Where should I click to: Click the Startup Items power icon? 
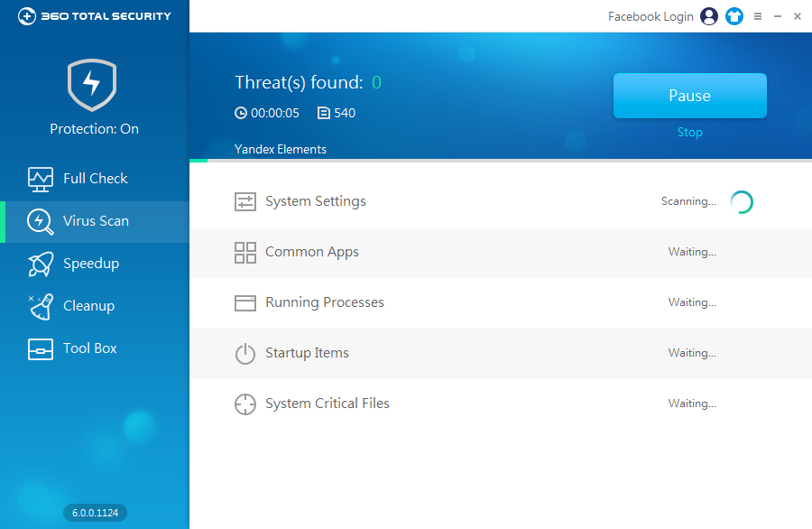click(x=245, y=354)
